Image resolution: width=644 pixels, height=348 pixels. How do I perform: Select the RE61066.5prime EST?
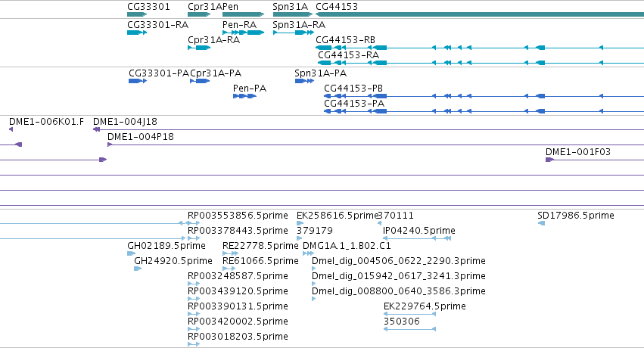pyautogui.click(x=229, y=269)
